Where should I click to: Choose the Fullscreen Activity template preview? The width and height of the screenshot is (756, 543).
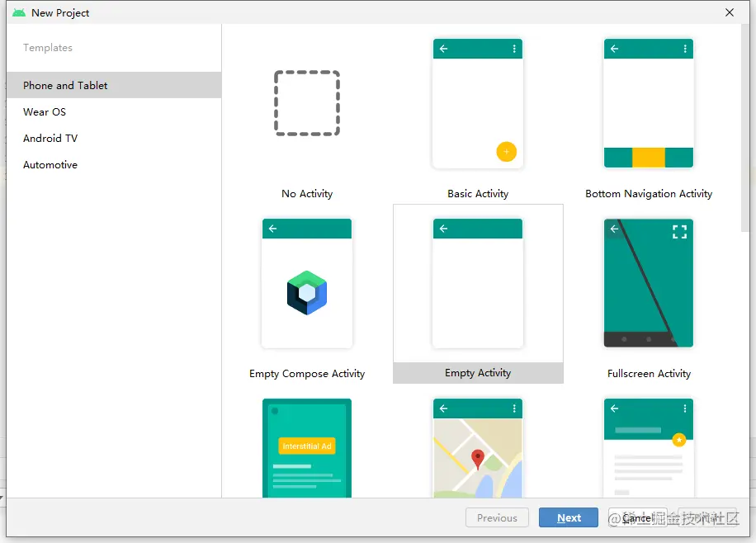649,283
